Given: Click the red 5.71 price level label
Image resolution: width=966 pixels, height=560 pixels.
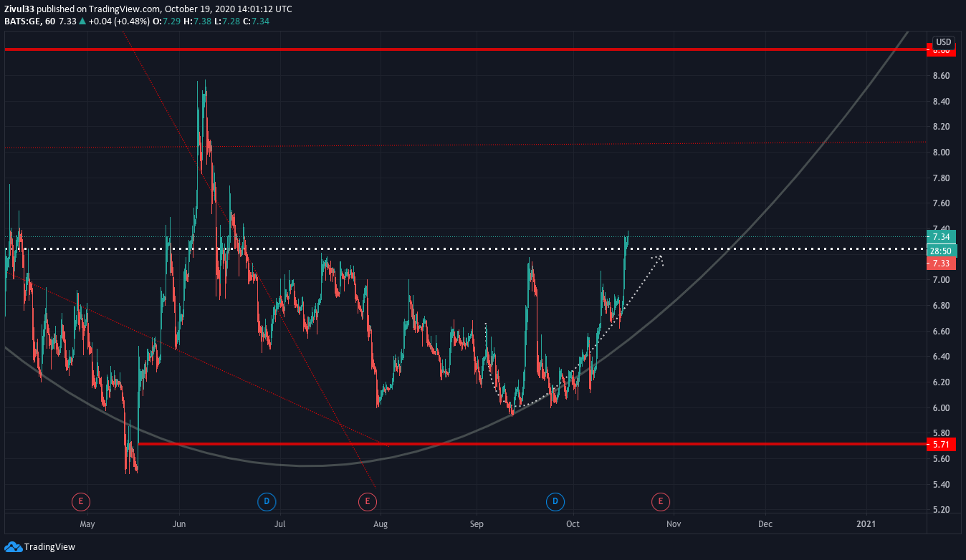Looking at the screenshot, I should click(x=941, y=445).
